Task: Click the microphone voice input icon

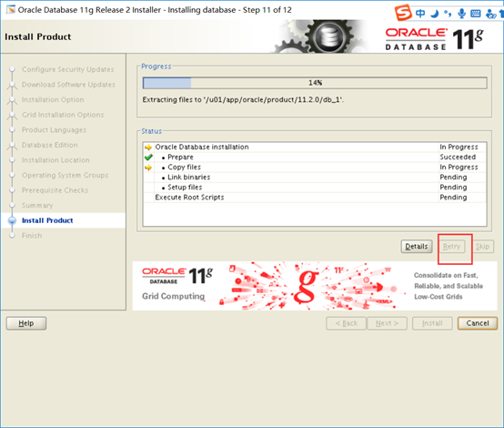Action: (x=461, y=14)
